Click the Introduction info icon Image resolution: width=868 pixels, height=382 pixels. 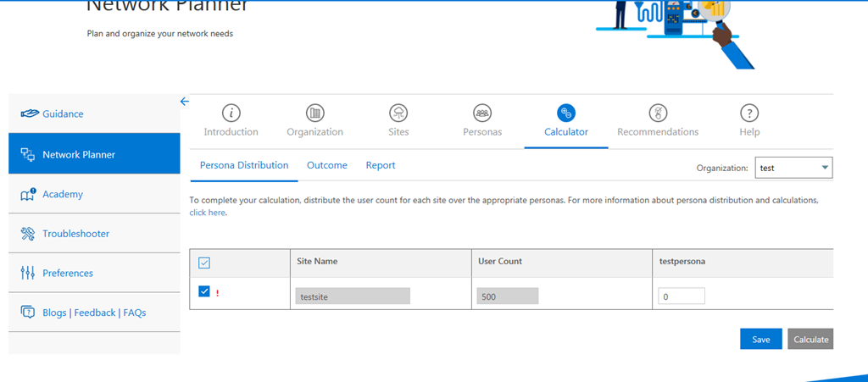(x=231, y=113)
